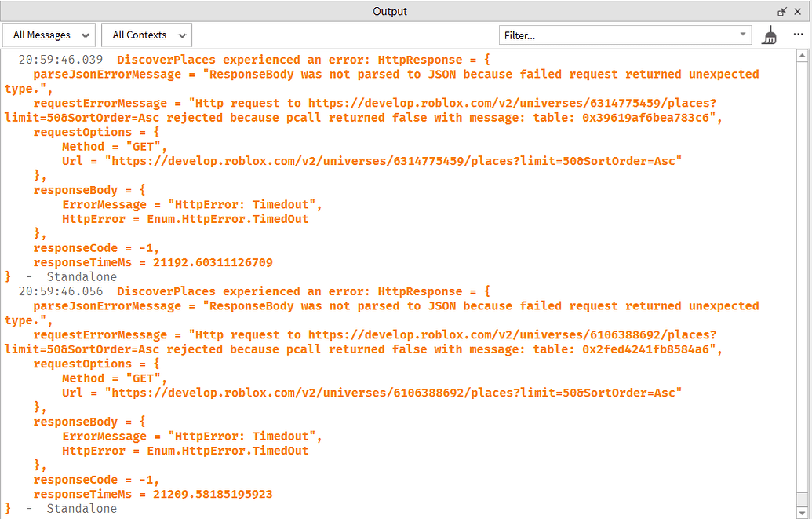Click the dock/pop-in icon on the title bar
812x519 pixels.
(782, 11)
